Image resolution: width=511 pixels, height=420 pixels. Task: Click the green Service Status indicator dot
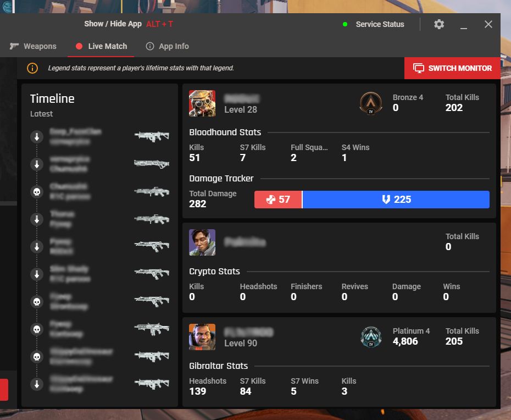[x=345, y=24]
